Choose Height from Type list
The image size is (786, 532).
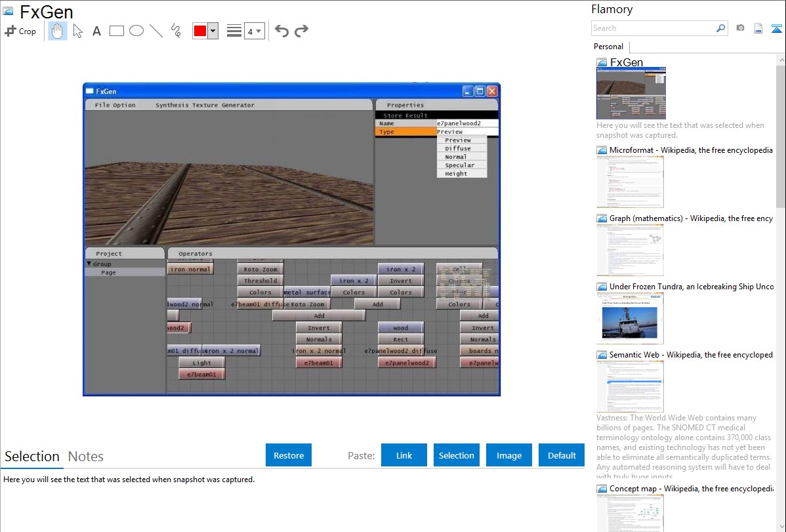(462, 174)
